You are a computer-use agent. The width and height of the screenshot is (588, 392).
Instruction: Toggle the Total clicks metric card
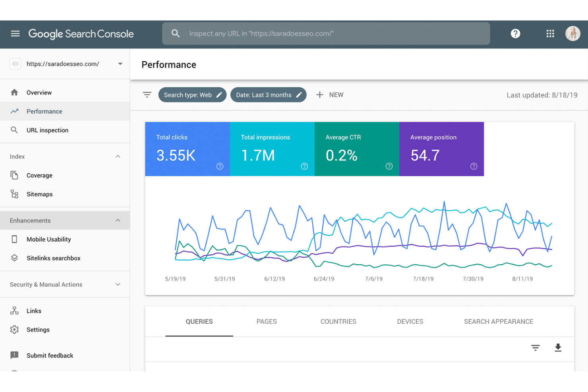tap(188, 149)
